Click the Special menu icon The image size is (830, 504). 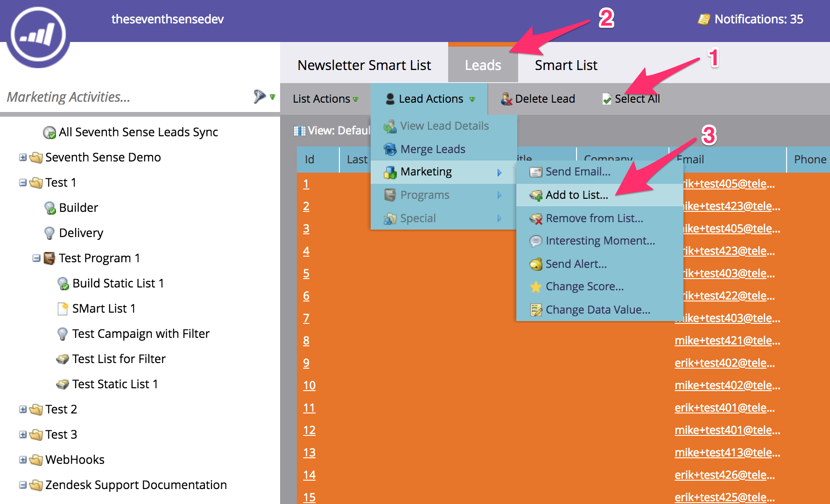click(x=390, y=218)
